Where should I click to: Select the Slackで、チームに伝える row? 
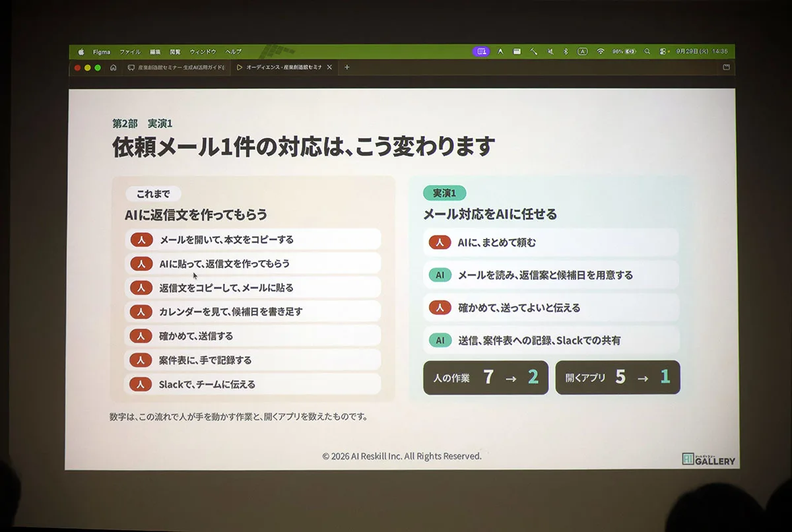click(x=253, y=383)
